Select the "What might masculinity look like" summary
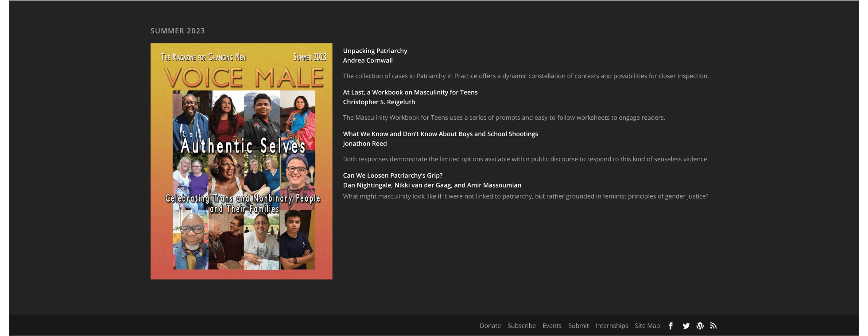 pos(526,196)
